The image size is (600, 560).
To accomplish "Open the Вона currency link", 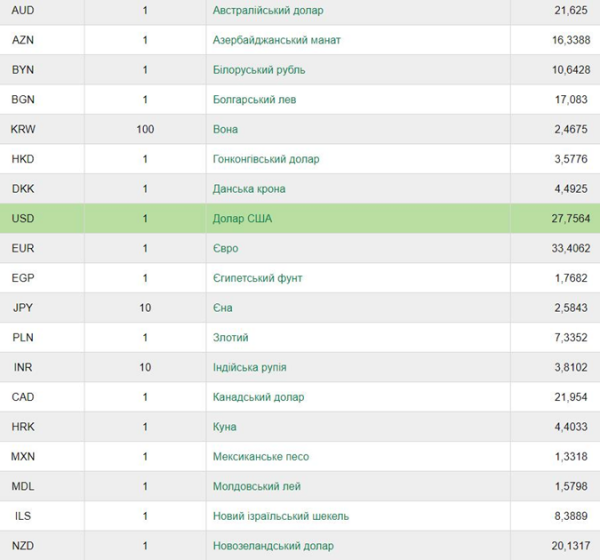I will click(225, 129).
